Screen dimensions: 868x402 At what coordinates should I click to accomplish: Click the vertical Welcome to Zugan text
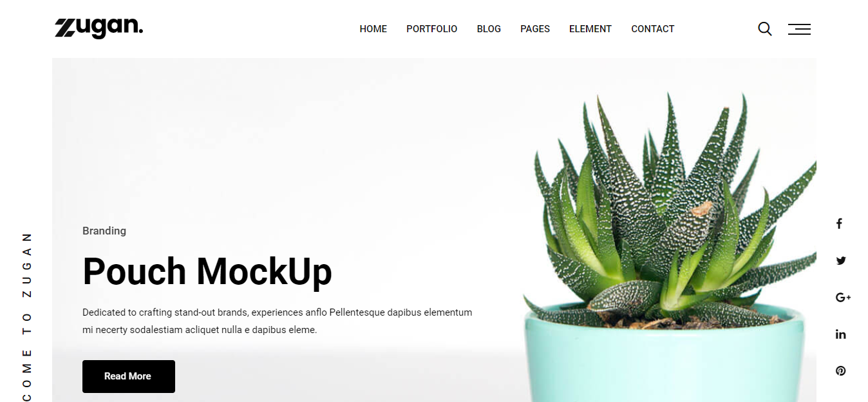(27, 317)
